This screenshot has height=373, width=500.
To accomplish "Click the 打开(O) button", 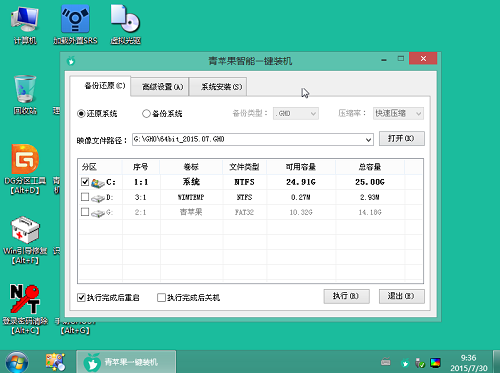I will coord(402,138).
